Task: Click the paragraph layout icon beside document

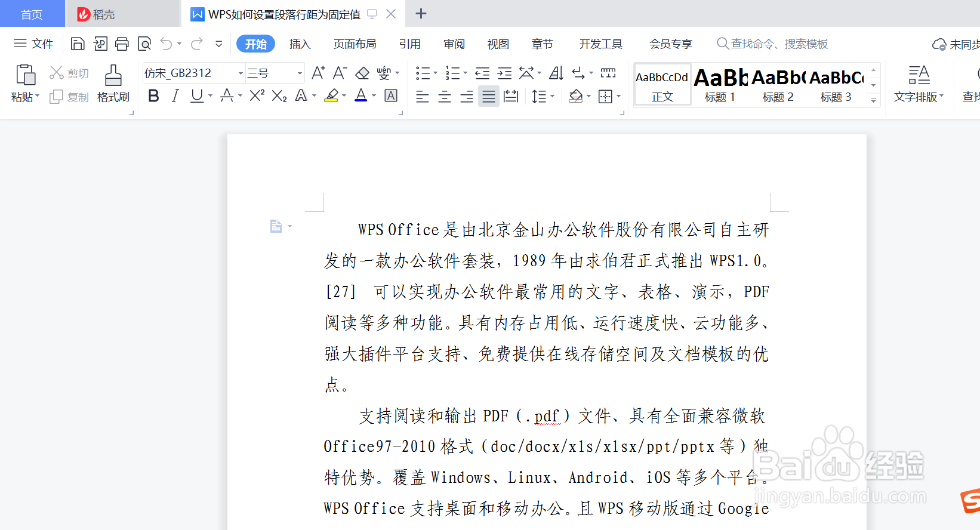Action: pyautogui.click(x=276, y=226)
